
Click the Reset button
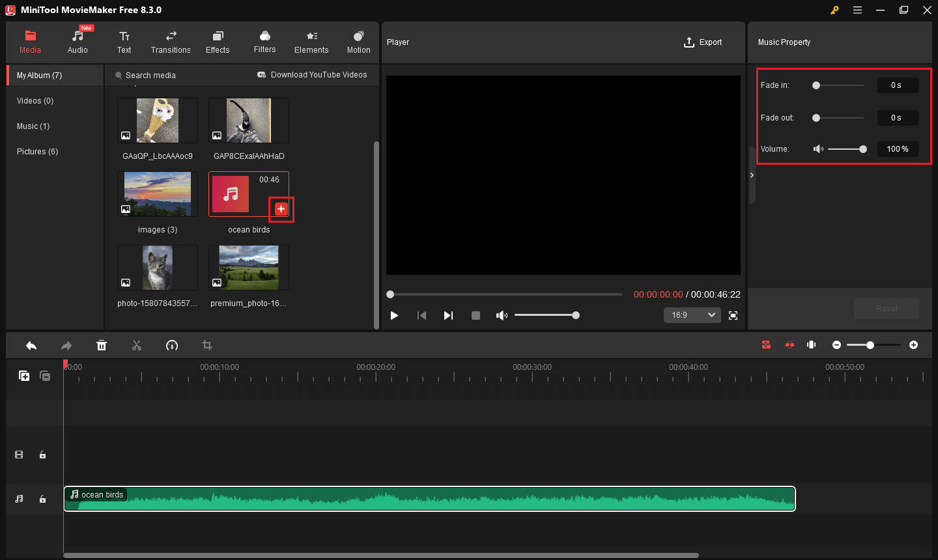887,309
